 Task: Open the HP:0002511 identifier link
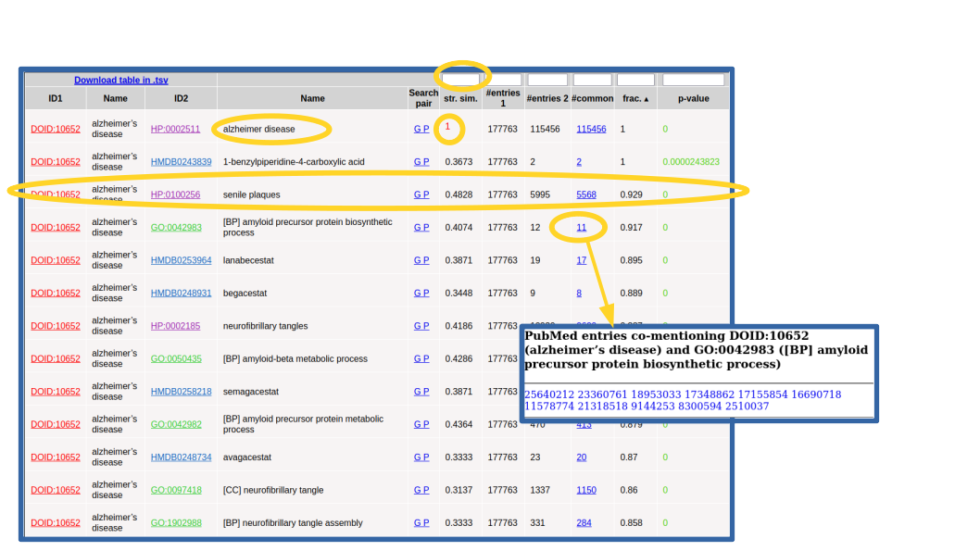(175, 130)
